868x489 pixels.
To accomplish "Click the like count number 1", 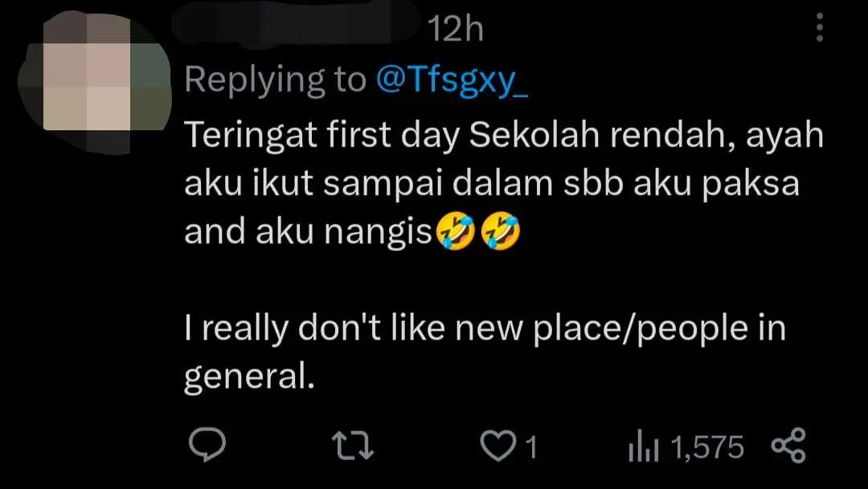I will [x=530, y=447].
